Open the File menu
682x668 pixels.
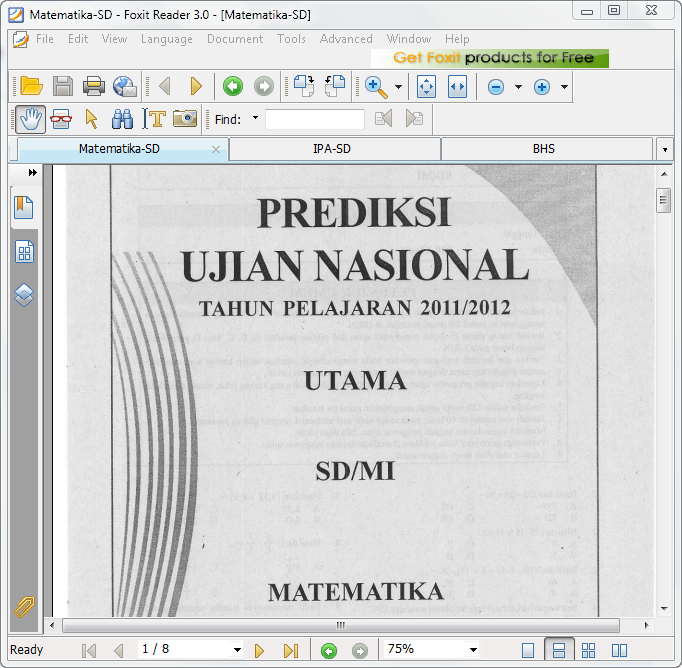click(x=45, y=39)
